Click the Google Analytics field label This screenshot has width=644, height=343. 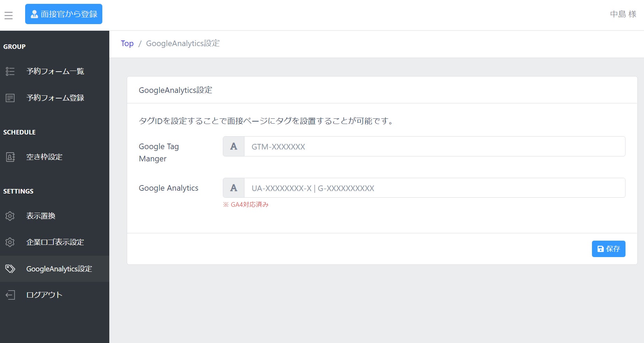point(168,188)
